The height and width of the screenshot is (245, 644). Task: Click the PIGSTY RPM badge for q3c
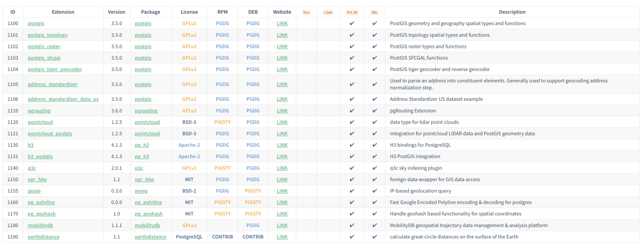(x=222, y=168)
